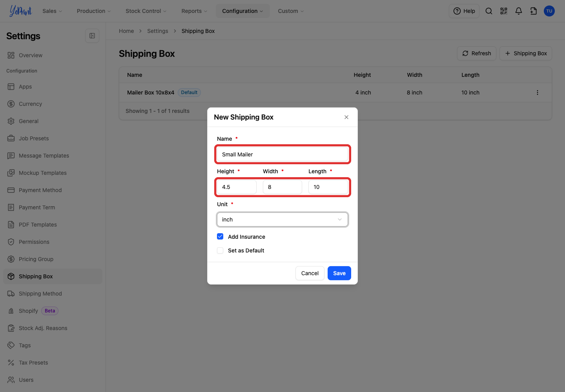The image size is (565, 392).
Task: Click the Length input field
Action: coord(328,187)
